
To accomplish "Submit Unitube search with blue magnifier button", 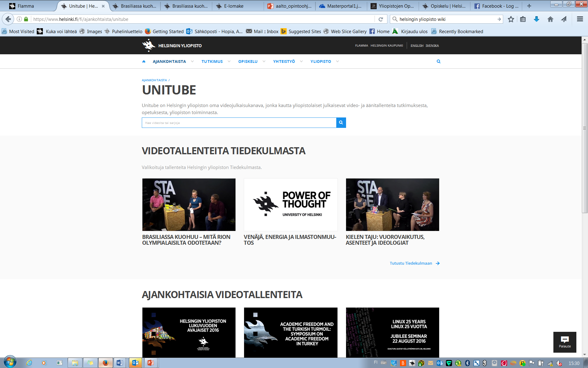I will coord(341,123).
